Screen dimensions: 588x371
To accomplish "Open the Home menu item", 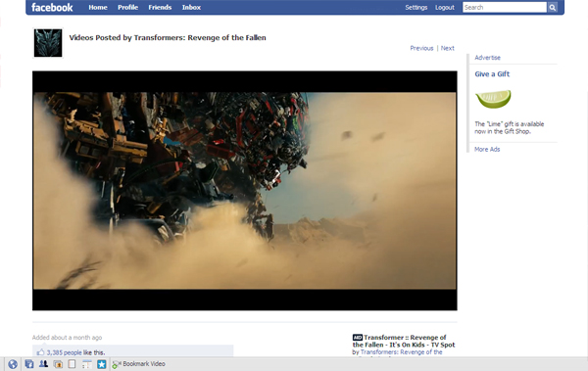I will [x=98, y=7].
